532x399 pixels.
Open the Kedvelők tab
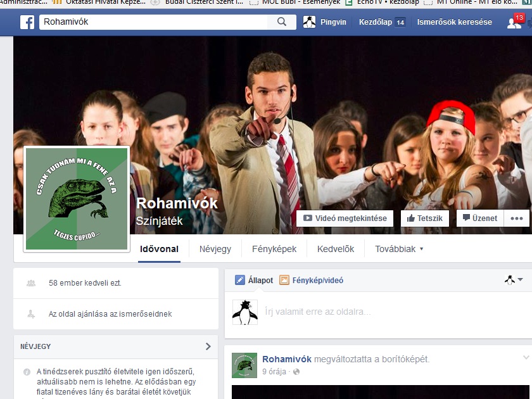[336, 249]
